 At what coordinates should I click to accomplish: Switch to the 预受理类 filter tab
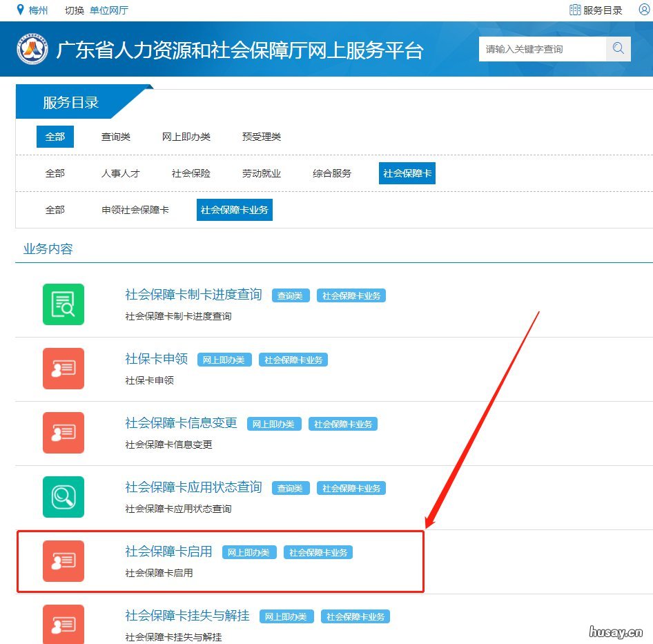point(261,136)
